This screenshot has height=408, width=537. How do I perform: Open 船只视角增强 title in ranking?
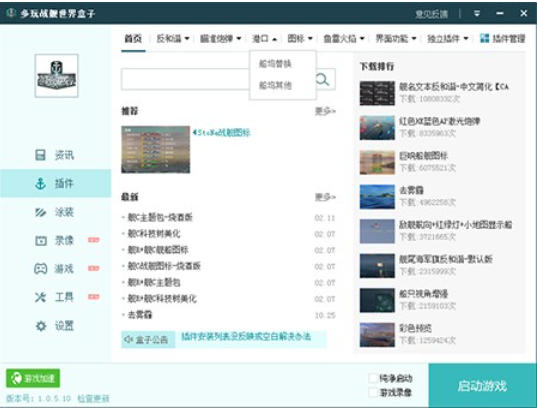423,294
